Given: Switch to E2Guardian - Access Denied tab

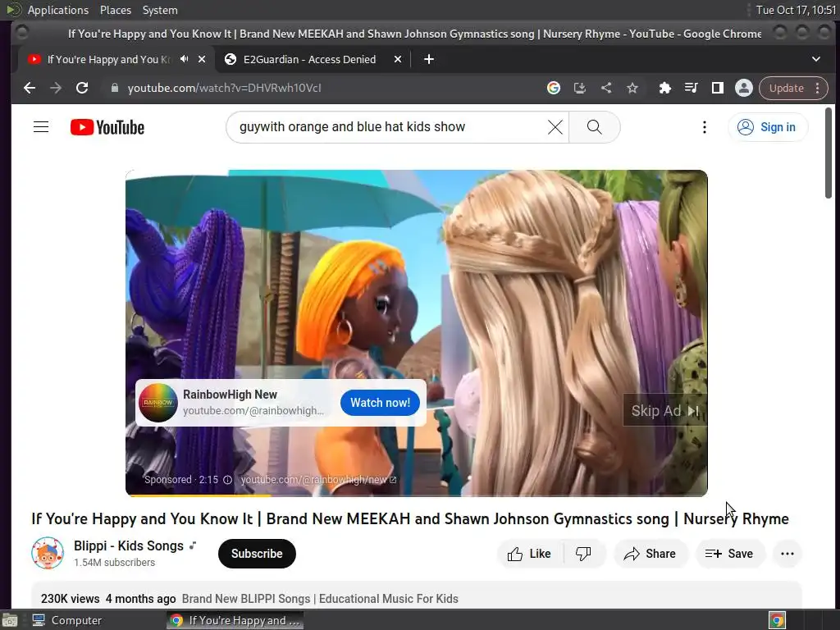Looking at the screenshot, I should [309, 59].
